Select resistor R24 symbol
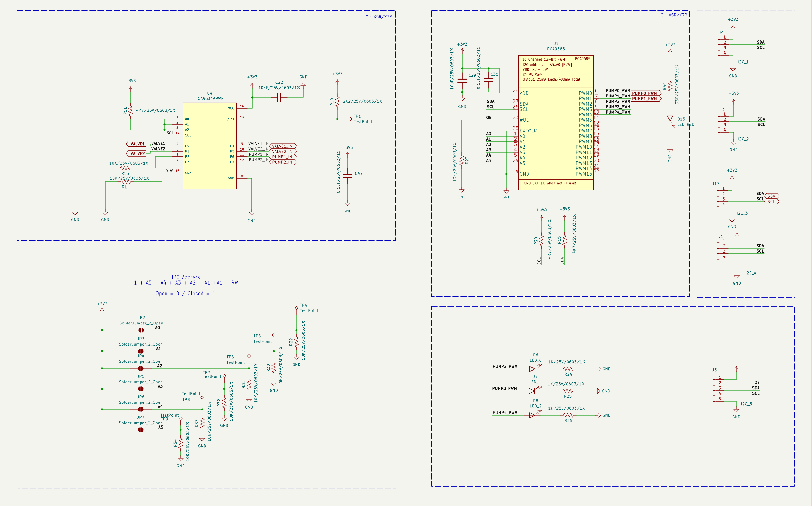The image size is (812, 506). click(568, 369)
